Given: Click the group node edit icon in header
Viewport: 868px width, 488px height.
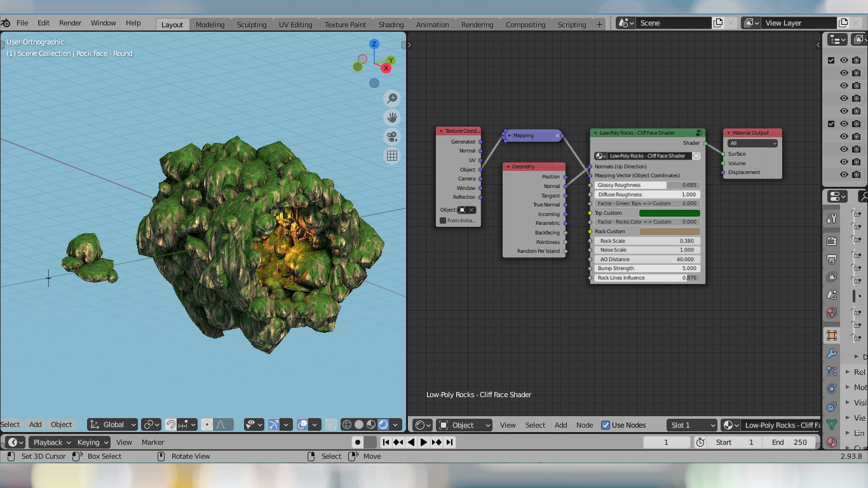Looking at the screenshot, I should (x=699, y=133).
